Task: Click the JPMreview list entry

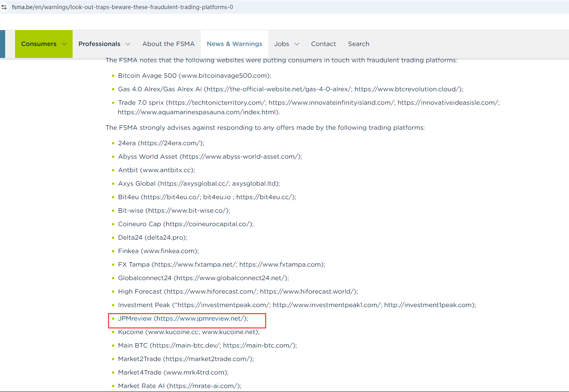Action: point(183,319)
